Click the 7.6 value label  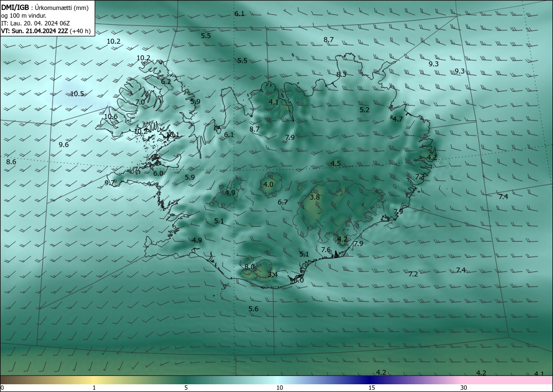(326, 249)
